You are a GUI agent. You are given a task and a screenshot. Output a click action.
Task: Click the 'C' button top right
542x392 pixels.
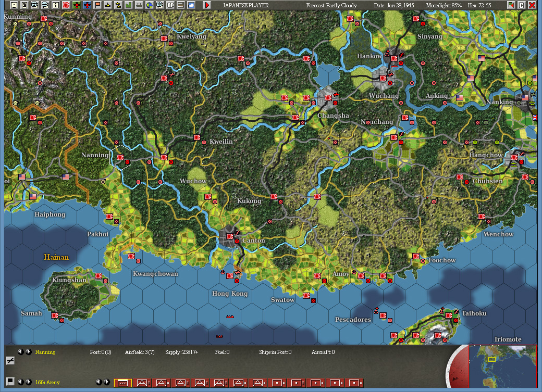pyautogui.click(x=522, y=5)
